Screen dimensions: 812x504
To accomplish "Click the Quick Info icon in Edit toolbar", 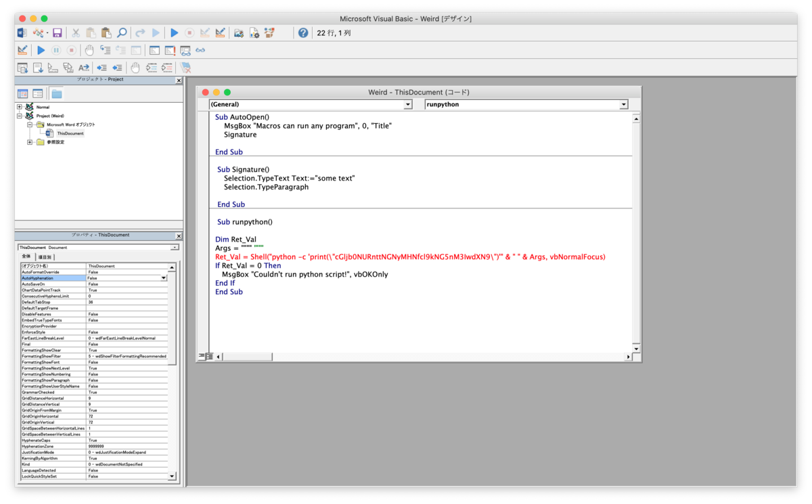I will tap(53, 68).
